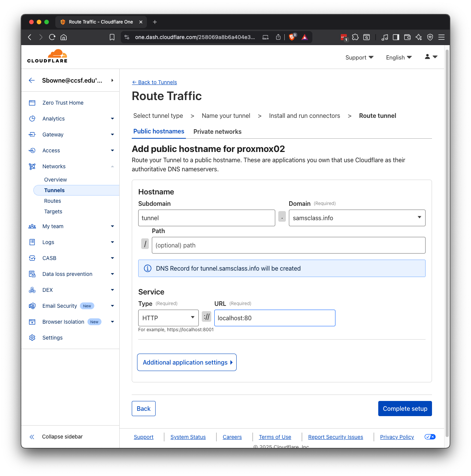Collapse the Networks sidebar section
Screen dimensions: 471x476
[x=112, y=166]
